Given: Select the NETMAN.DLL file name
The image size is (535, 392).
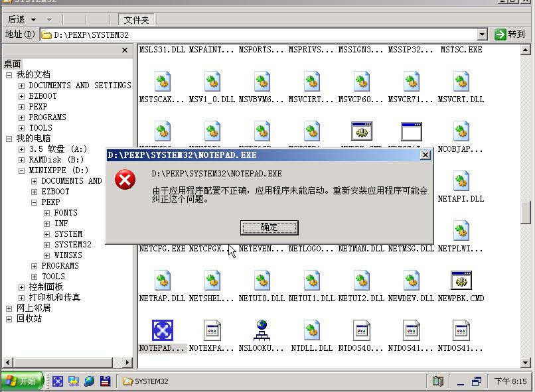Looking at the screenshot, I should [361, 249].
